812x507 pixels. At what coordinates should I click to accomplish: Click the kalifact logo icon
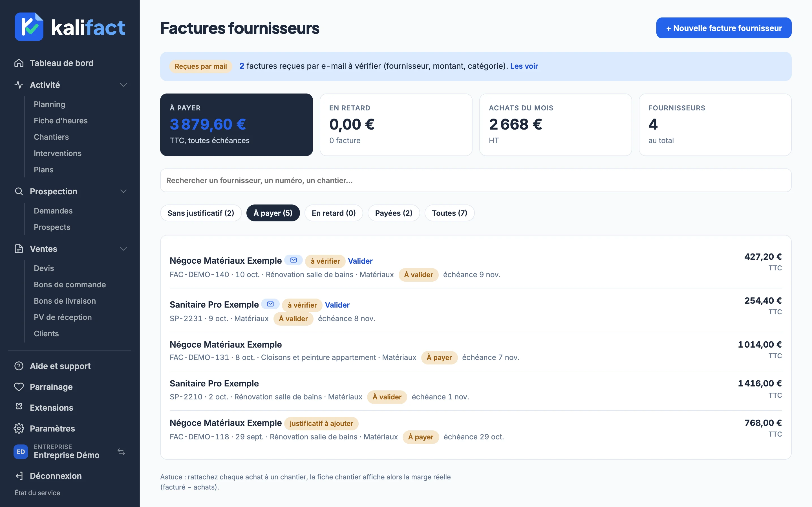point(29,27)
